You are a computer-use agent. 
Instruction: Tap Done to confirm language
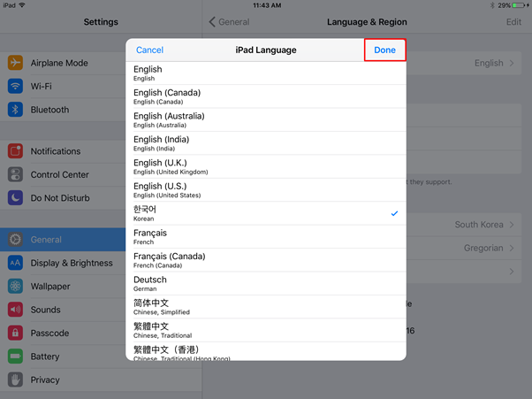(384, 50)
